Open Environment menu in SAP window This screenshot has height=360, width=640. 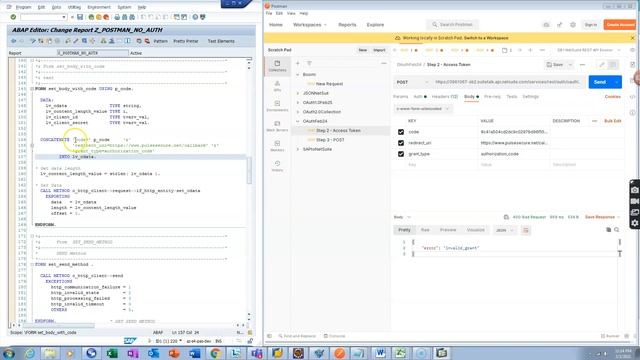[x=99, y=7]
